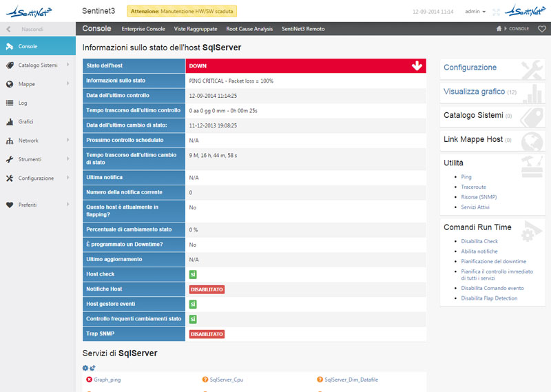Open SqlServer_Cpu service link
Image resolution: width=551 pixels, height=392 pixels.
pyautogui.click(x=227, y=380)
